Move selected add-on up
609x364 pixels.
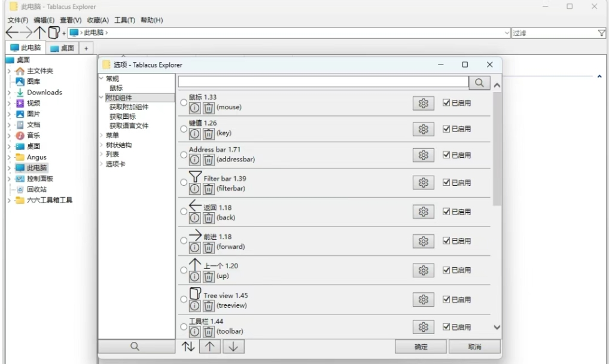pos(210,346)
